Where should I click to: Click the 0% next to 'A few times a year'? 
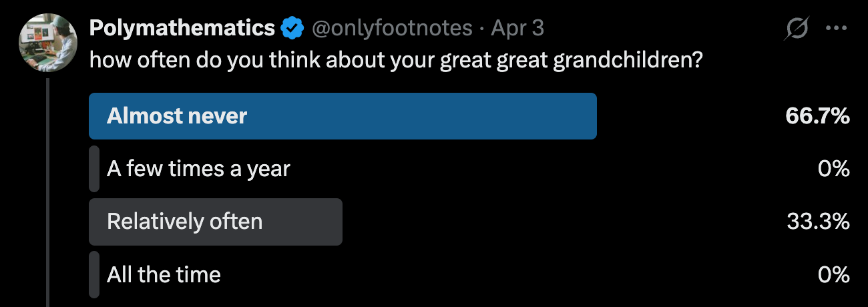(x=834, y=169)
